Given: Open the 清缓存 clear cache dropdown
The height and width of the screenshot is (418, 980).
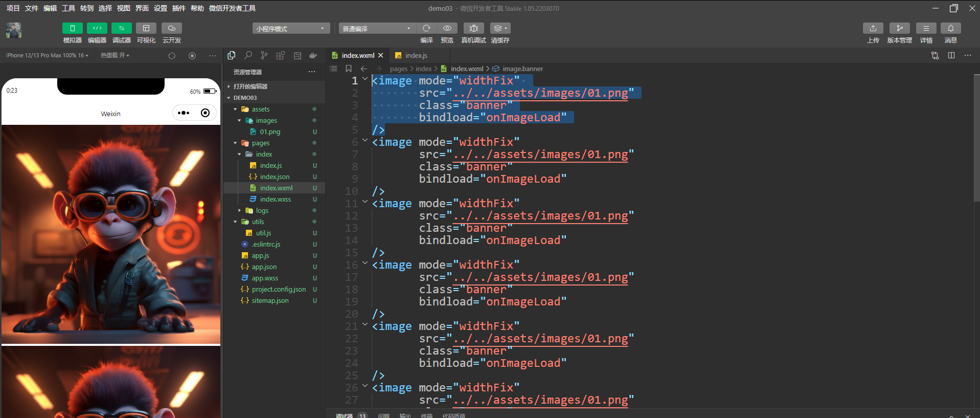Looking at the screenshot, I should [x=500, y=28].
